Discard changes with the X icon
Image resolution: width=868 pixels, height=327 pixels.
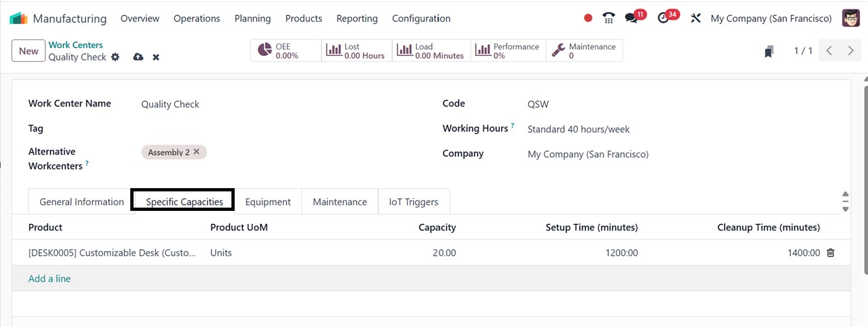click(156, 57)
